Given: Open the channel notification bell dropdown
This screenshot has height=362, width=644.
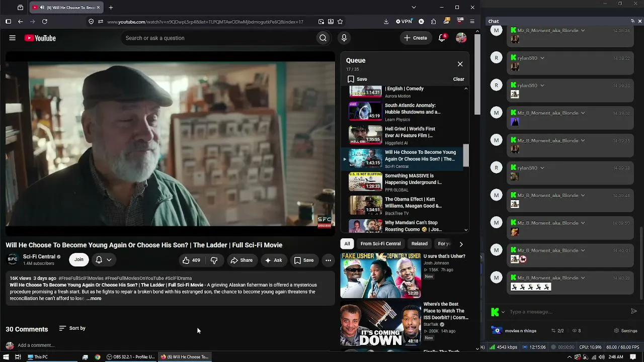Looking at the screenshot, I should 104,260.
